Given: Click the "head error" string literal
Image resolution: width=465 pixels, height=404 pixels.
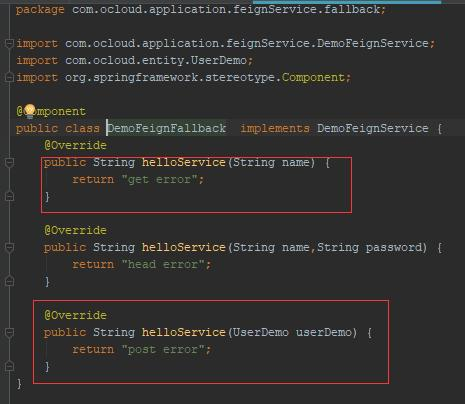Looking at the screenshot, I should point(163,264).
